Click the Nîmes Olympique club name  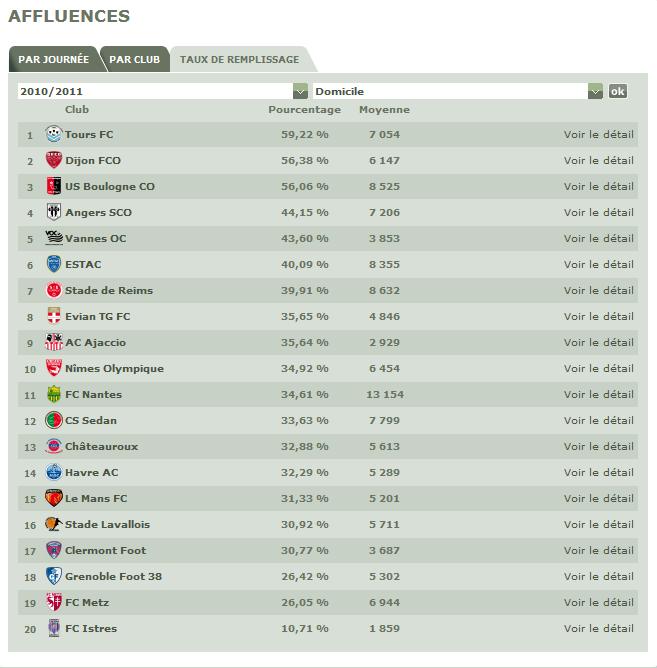(114, 368)
